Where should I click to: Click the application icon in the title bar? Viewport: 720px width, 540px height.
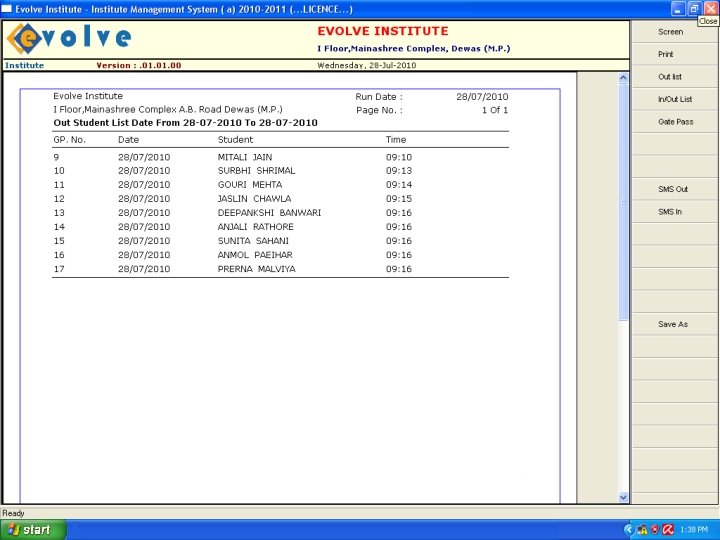[x=6, y=9]
